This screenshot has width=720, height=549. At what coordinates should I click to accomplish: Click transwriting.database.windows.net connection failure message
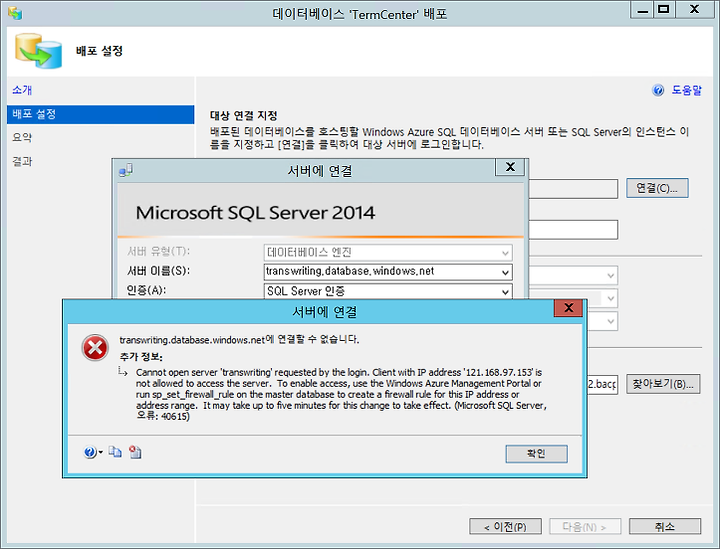[239, 340]
